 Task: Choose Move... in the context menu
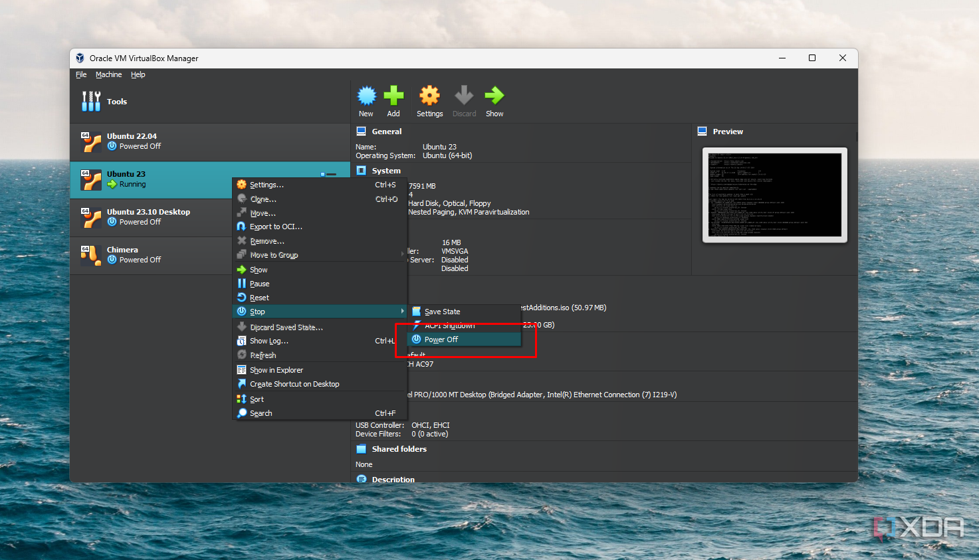click(319, 213)
